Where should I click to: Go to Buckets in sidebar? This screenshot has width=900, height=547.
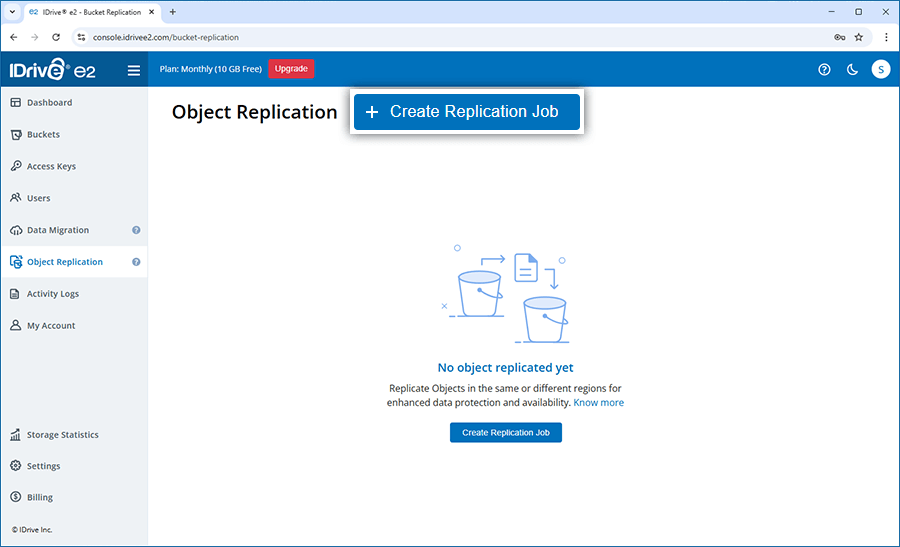(43, 135)
